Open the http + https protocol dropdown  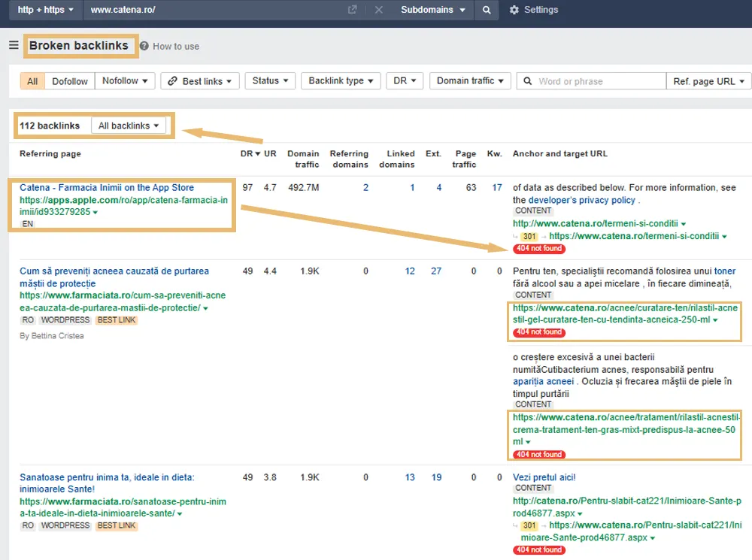[x=45, y=11]
